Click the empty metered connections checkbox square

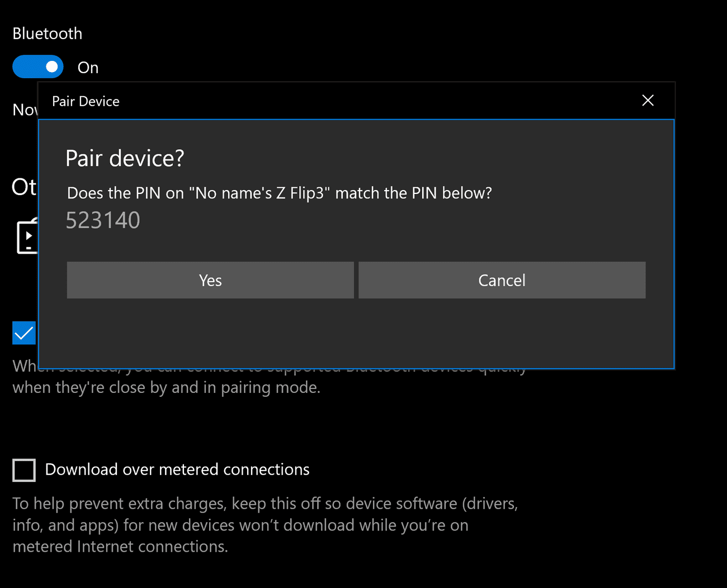(23, 470)
